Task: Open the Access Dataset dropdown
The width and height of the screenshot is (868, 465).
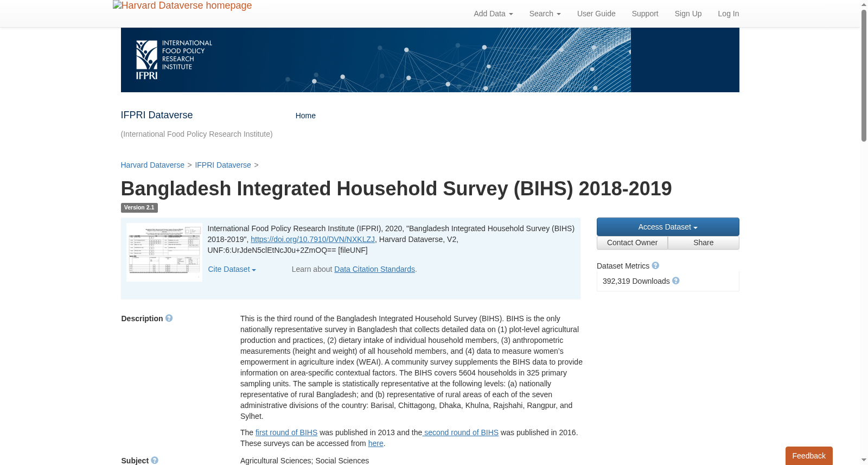Action: pos(668,227)
